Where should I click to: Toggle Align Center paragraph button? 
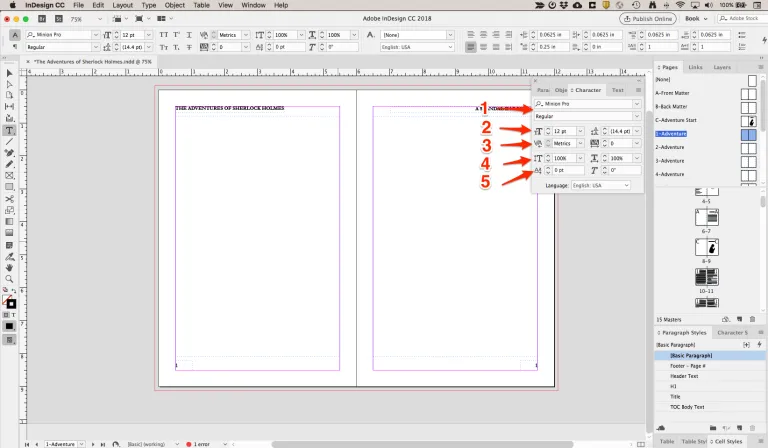pyautogui.click(x=483, y=35)
